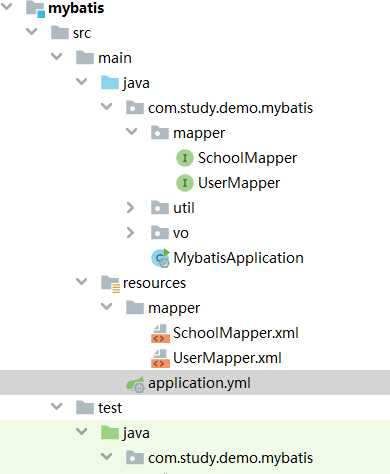390x474 pixels.
Task: Click the resources folder icon
Action: click(x=110, y=284)
